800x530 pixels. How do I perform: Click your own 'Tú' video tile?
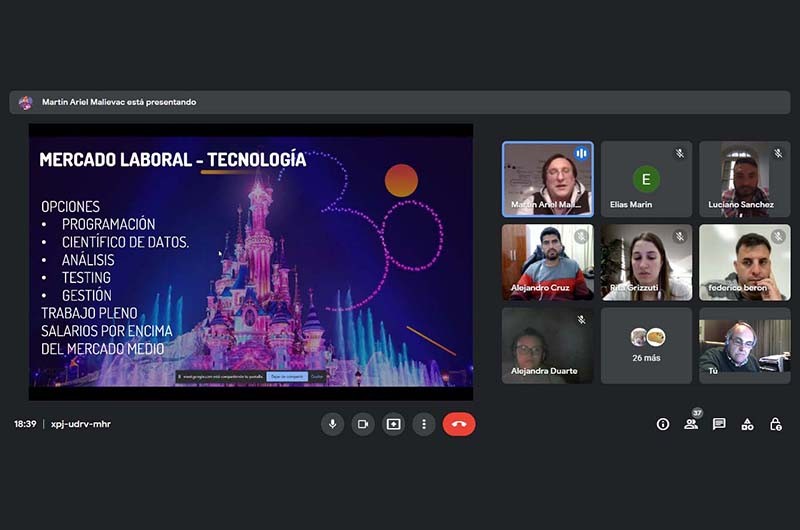coord(744,345)
